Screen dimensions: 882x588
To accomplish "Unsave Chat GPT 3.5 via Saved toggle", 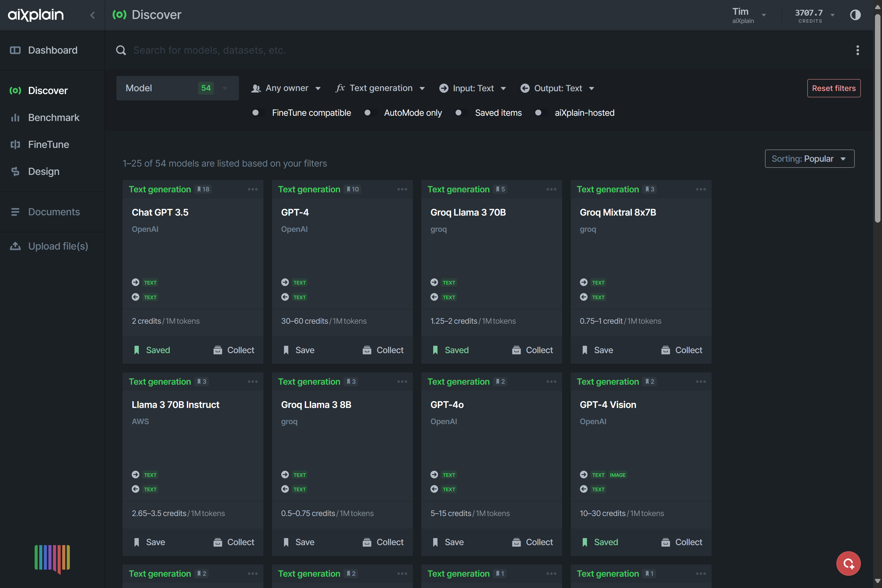I will (x=152, y=350).
